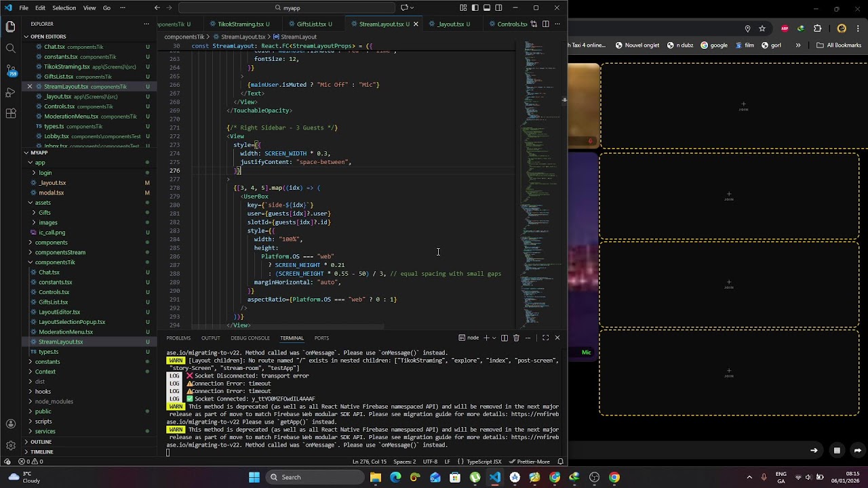
Task: Maximize the terminal panel size
Action: pyautogui.click(x=545, y=338)
